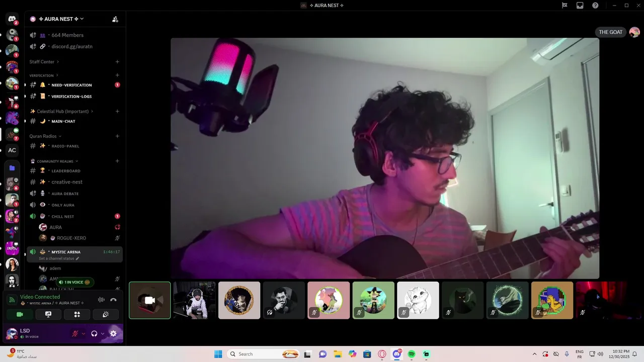
Task: Select the white cat avatar participant tile
Action: [x=418, y=300]
